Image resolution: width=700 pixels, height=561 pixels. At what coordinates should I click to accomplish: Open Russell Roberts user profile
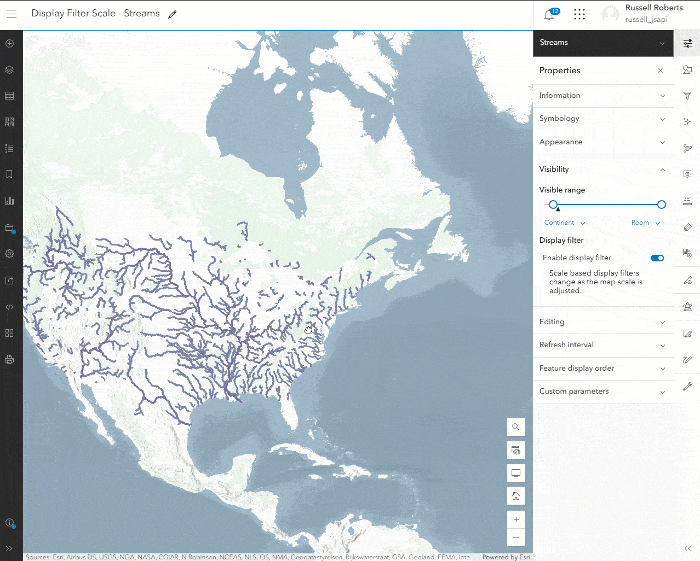tap(642, 13)
